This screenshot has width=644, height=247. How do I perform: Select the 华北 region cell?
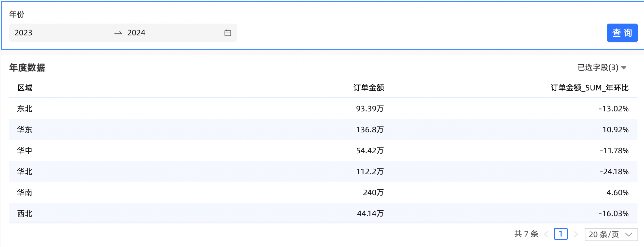pyautogui.click(x=25, y=172)
